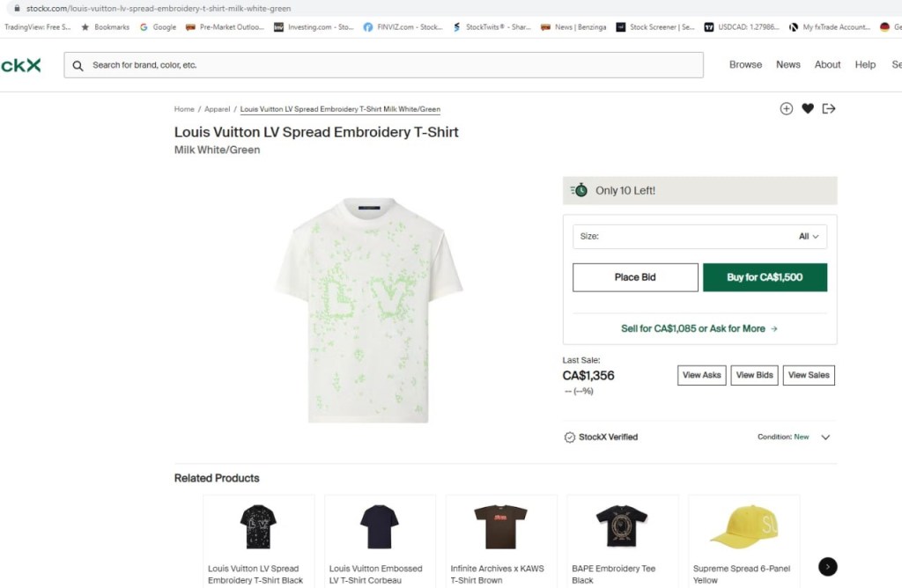Click the share arrow icon
Image resolution: width=902 pixels, height=588 pixels.
829,108
